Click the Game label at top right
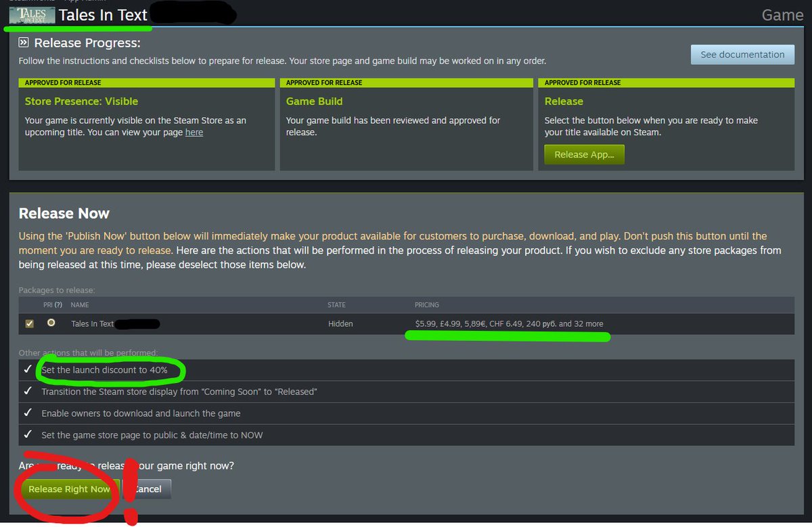This screenshot has height=527, width=812. (x=782, y=15)
